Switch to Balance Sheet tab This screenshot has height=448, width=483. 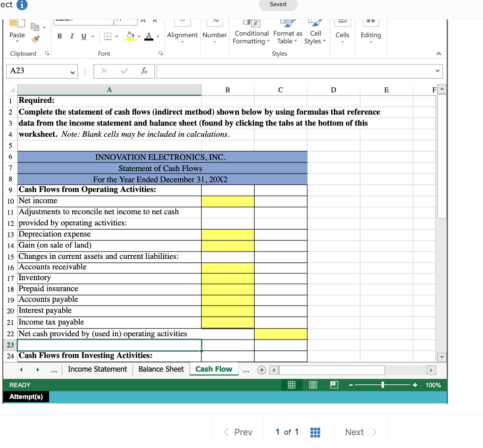point(161,369)
